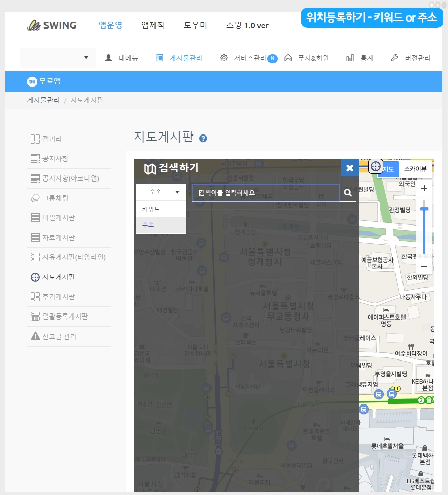Choose 주소 from the dropdown list

(x=161, y=225)
